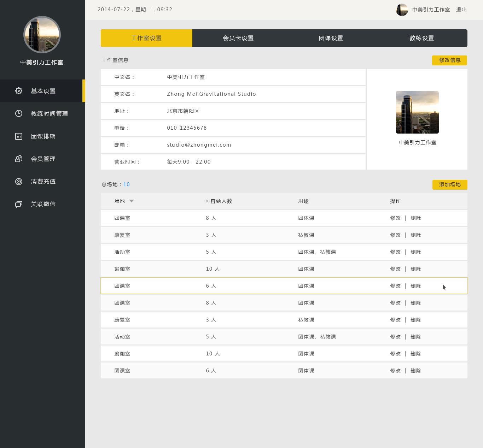The width and height of the screenshot is (483, 448).
Task: Delete the first 康复室 row via 删除
Action: 415,235
